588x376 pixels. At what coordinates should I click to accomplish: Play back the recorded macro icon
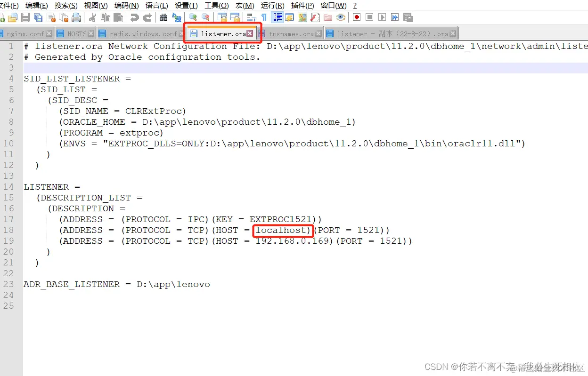point(382,17)
